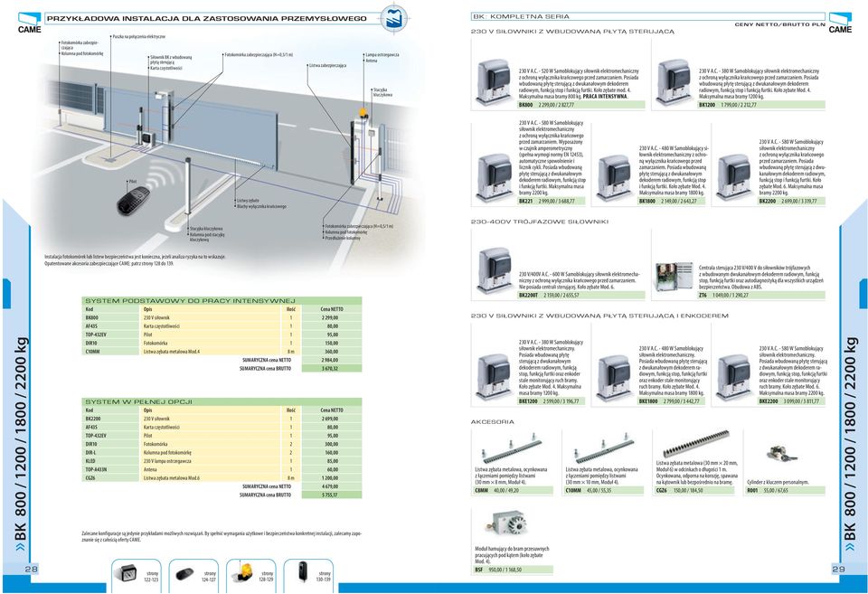Click page number 28
The width and height of the screenshot is (868, 594).
click(31, 569)
